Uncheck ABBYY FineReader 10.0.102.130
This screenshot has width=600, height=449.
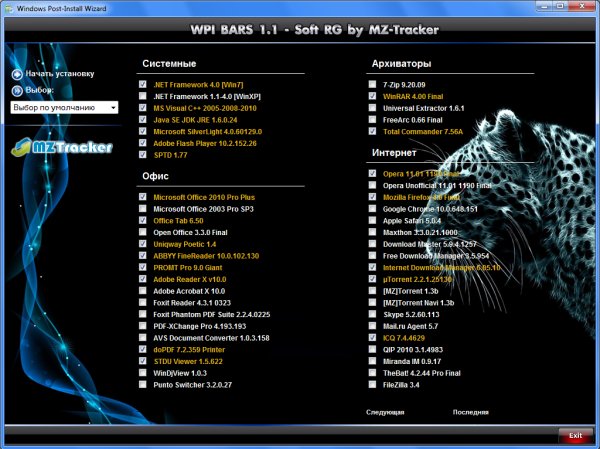143,255
